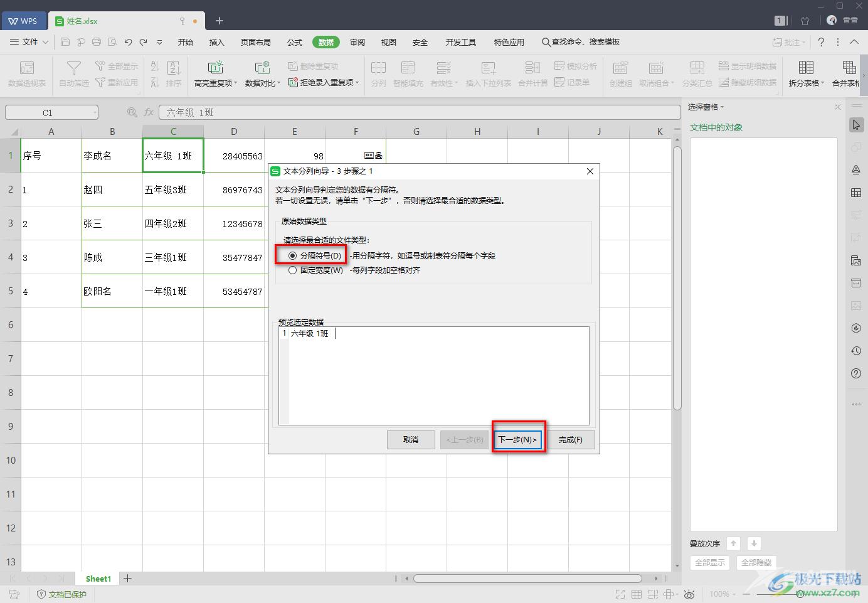
Task: Switch to the 视图 ribbon tab
Action: [x=389, y=42]
